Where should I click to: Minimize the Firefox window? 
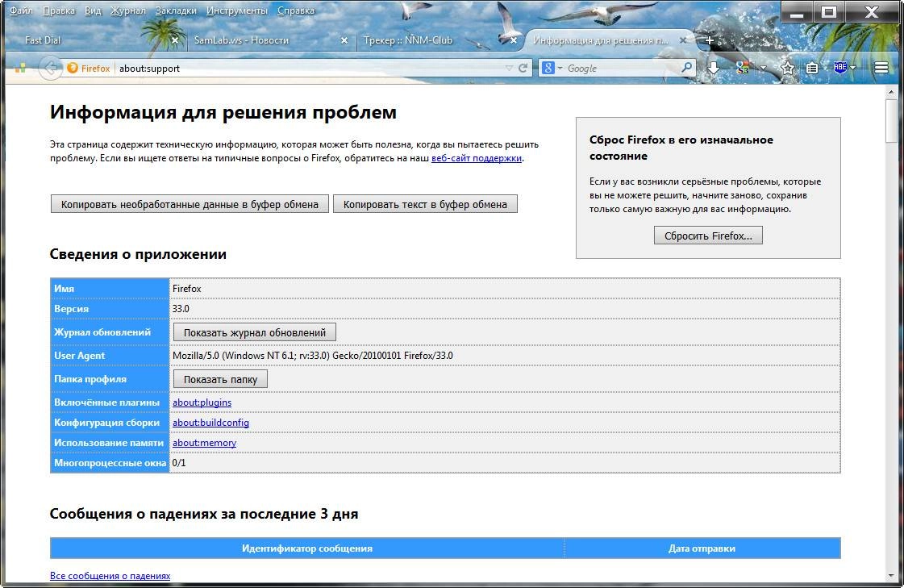pyautogui.click(x=797, y=13)
